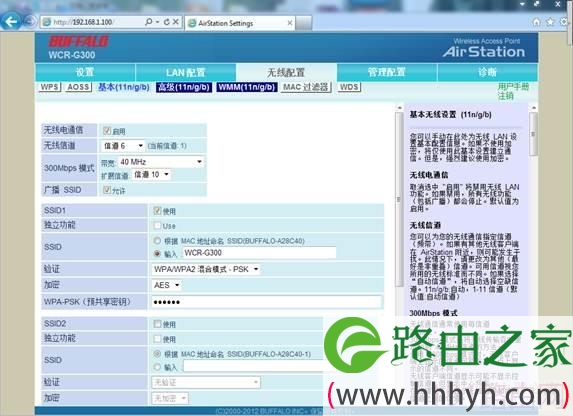Minimize the browser window

523,4
